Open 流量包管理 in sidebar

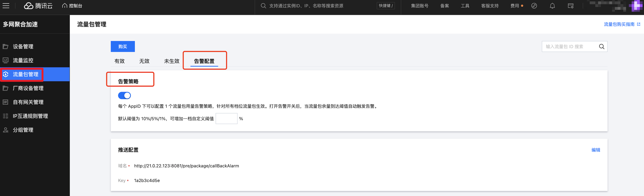[x=35, y=74]
